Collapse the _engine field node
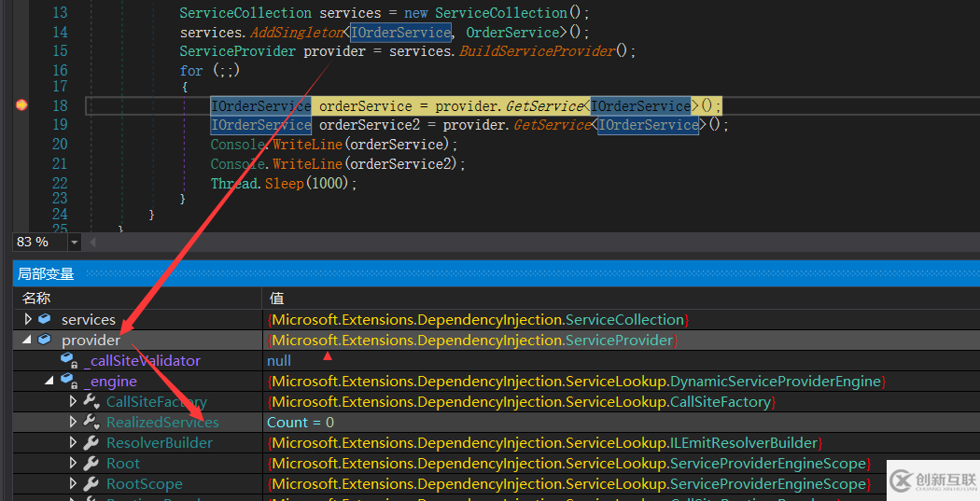Viewport: 980px width, 501px height. [49, 381]
